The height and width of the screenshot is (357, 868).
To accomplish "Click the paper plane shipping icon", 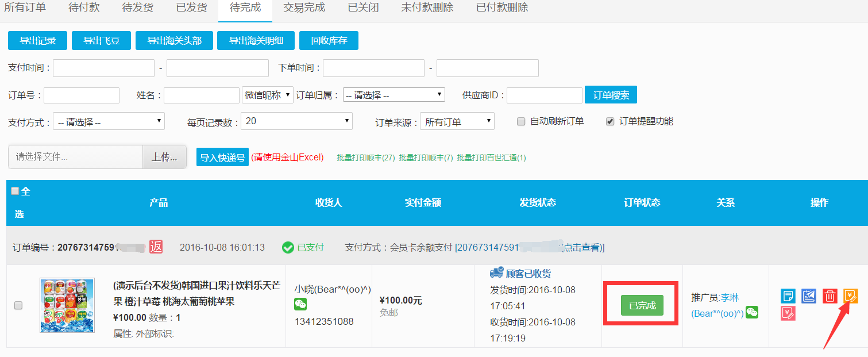I will (809, 296).
